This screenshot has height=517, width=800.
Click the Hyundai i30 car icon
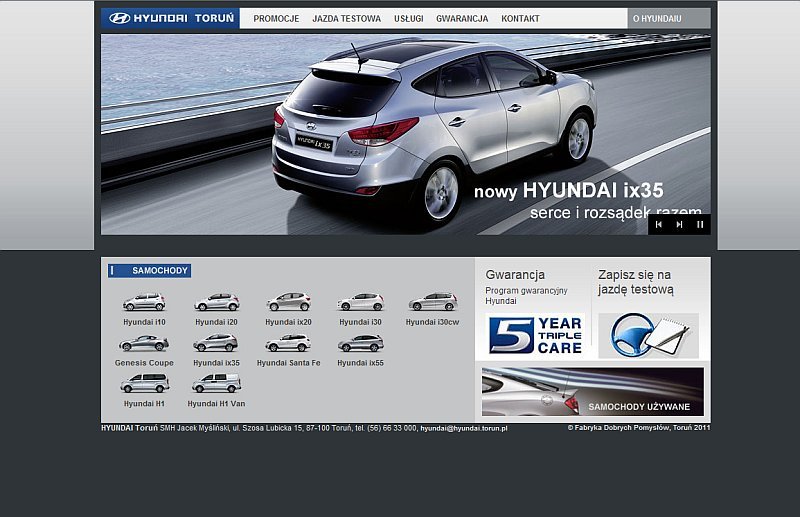[360, 302]
